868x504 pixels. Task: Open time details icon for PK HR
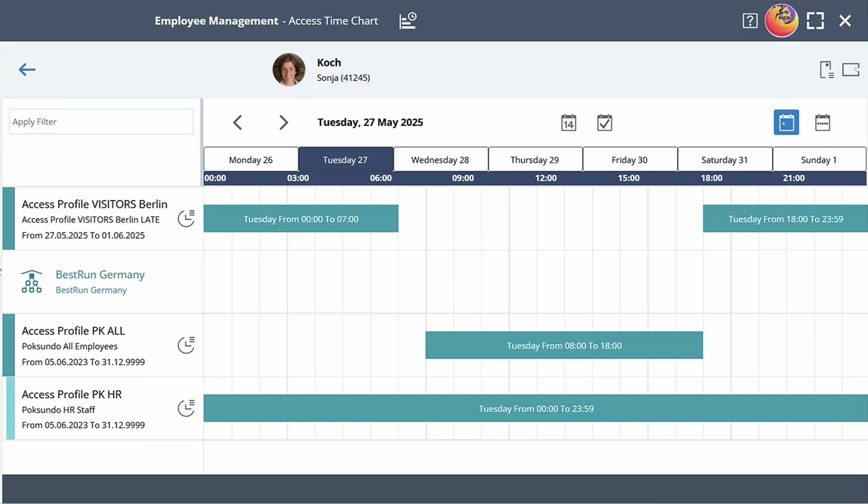click(x=186, y=408)
